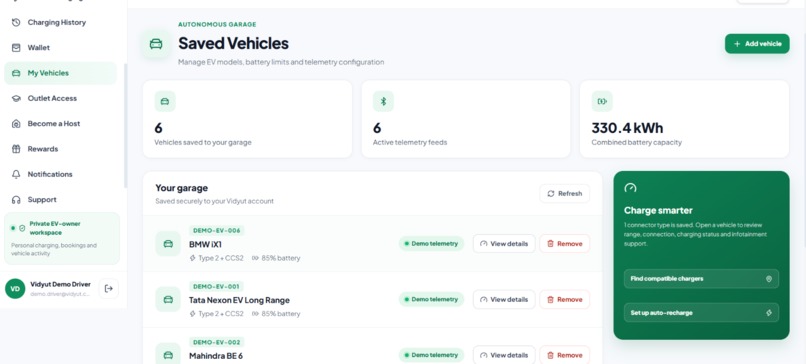This screenshot has width=806, height=364.
Task: Remove the BMW iX1 vehicle
Action: click(x=564, y=244)
